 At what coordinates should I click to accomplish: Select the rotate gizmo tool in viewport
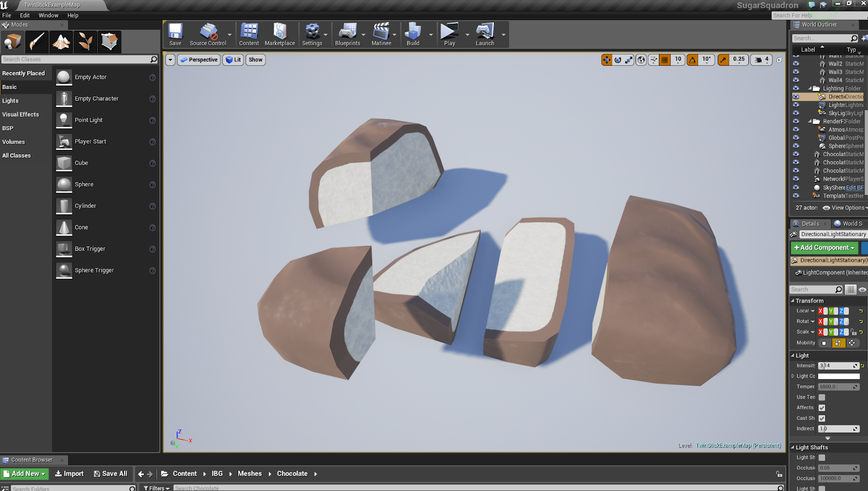tap(618, 60)
